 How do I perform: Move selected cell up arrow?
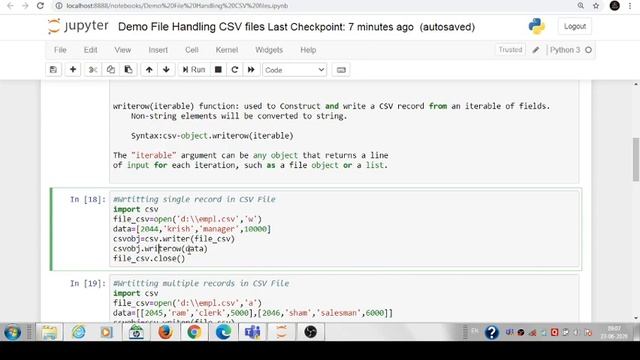(149, 70)
